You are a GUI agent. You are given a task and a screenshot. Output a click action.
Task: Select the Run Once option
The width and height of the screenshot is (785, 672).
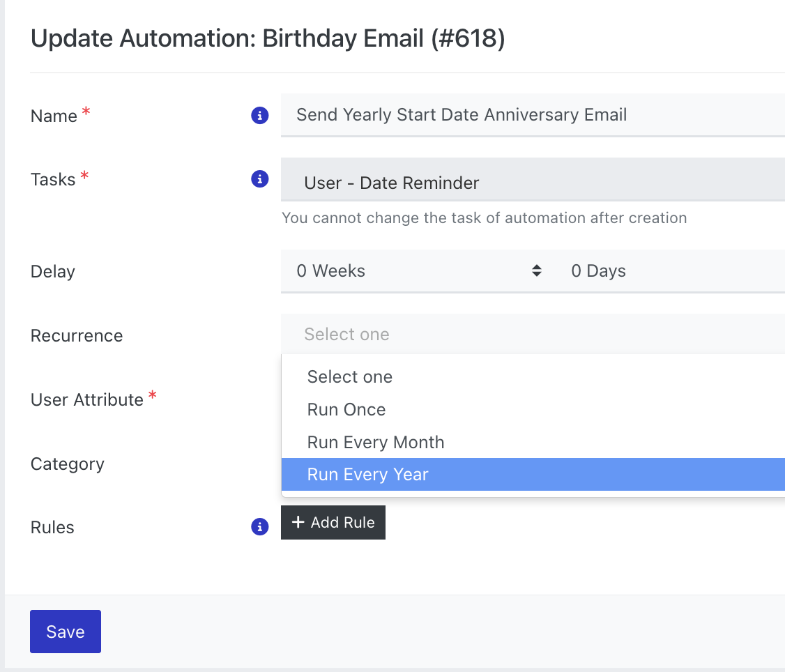point(346,410)
